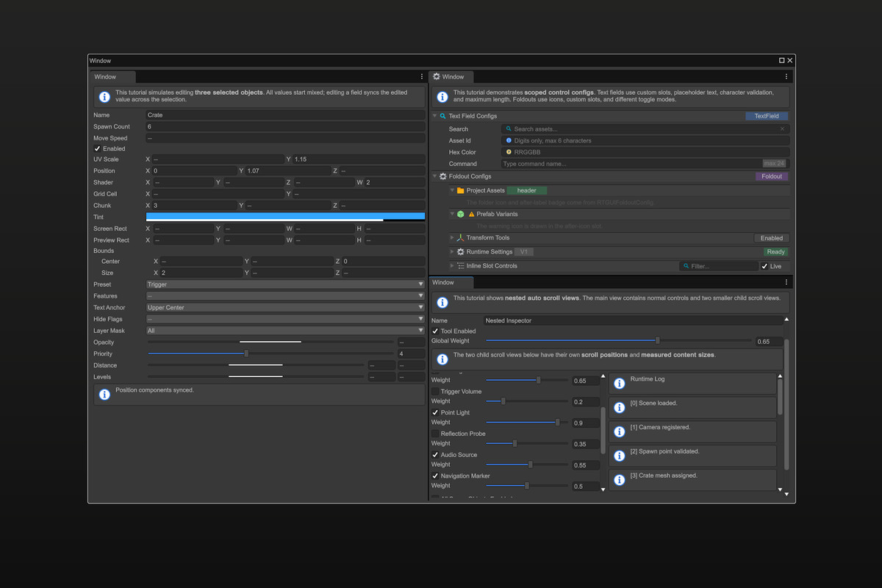Click the Point Light Weight slider at 0.9
882x588 pixels.
[527, 422]
